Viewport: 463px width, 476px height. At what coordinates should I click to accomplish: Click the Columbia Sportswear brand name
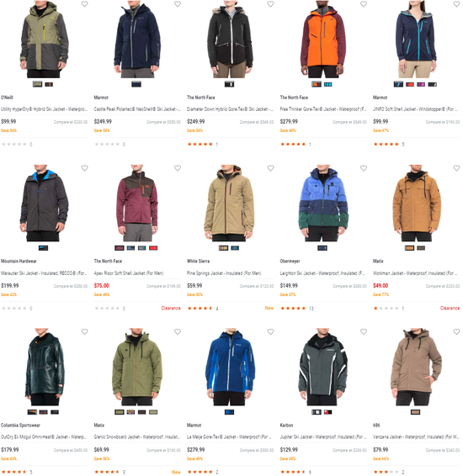coord(20,426)
